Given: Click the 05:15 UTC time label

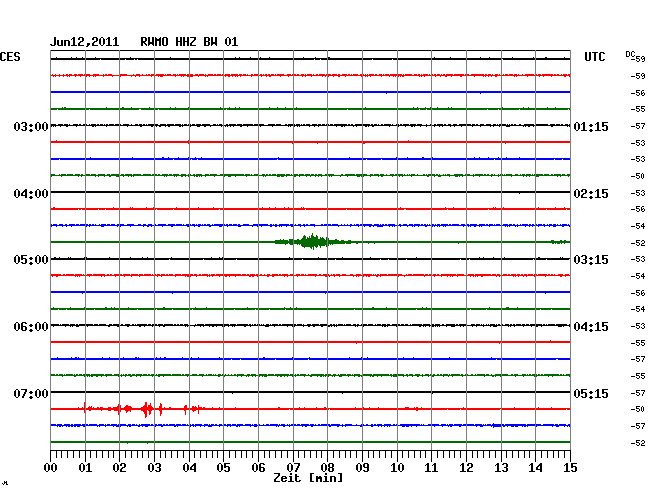Looking at the screenshot, I should [591, 393].
